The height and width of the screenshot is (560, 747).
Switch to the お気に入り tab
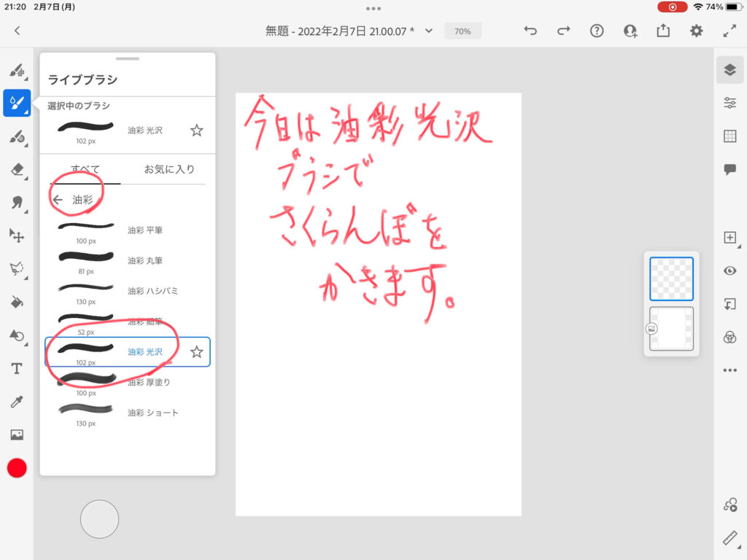pos(169,169)
